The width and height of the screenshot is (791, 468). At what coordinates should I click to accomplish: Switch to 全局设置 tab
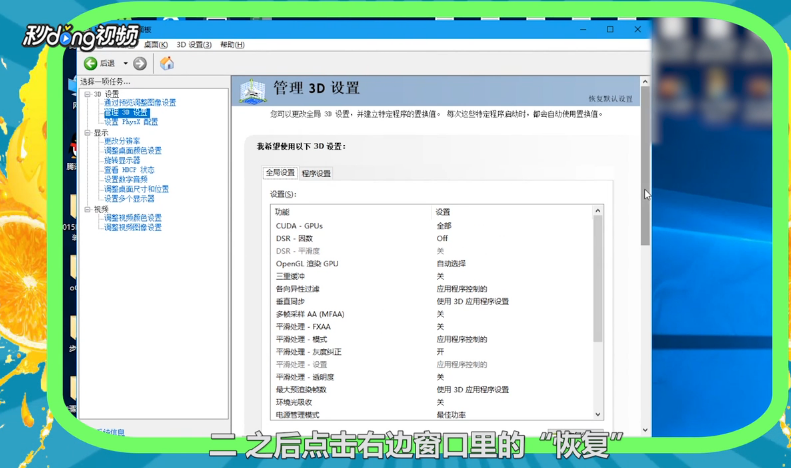click(280, 172)
